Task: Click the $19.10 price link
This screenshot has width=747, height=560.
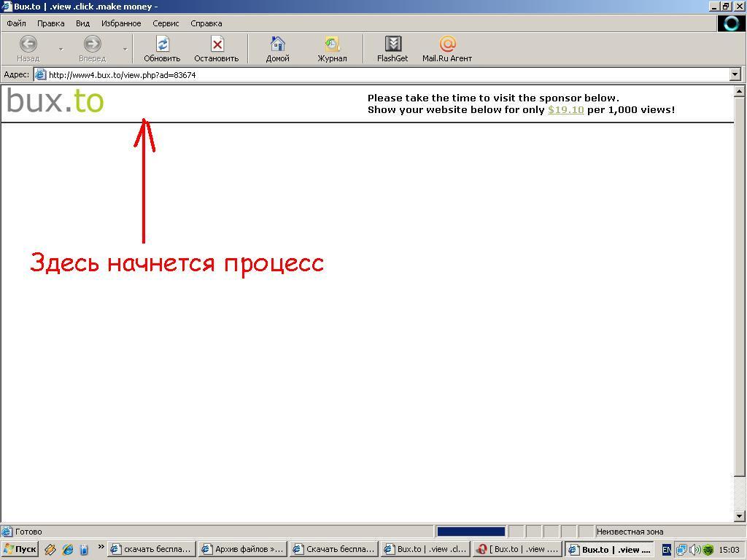Action: [x=565, y=110]
